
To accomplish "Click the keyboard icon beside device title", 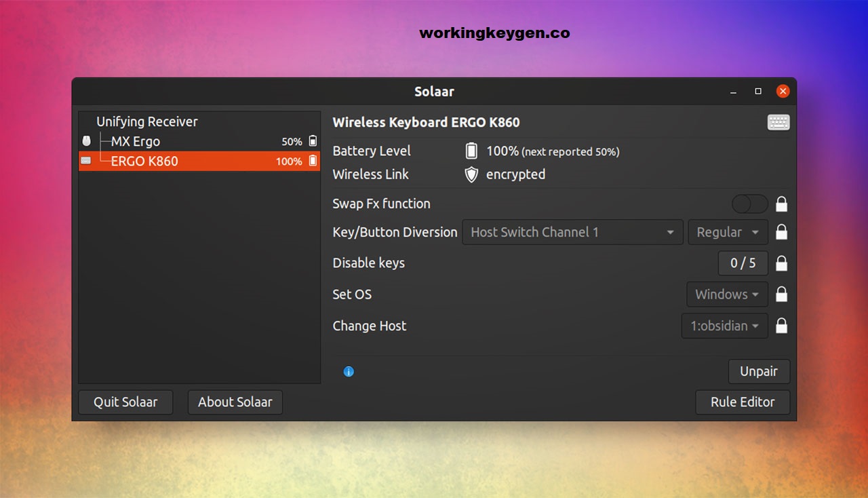I will pyautogui.click(x=778, y=122).
